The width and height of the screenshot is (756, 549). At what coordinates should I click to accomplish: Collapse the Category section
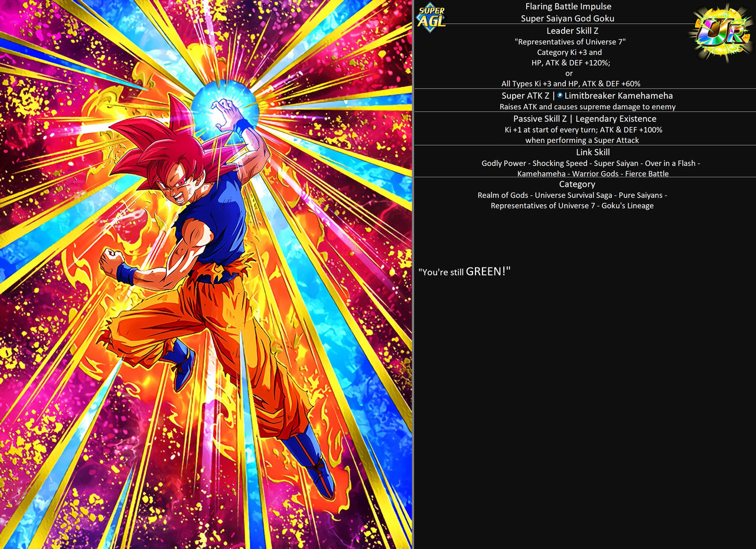coord(577,184)
